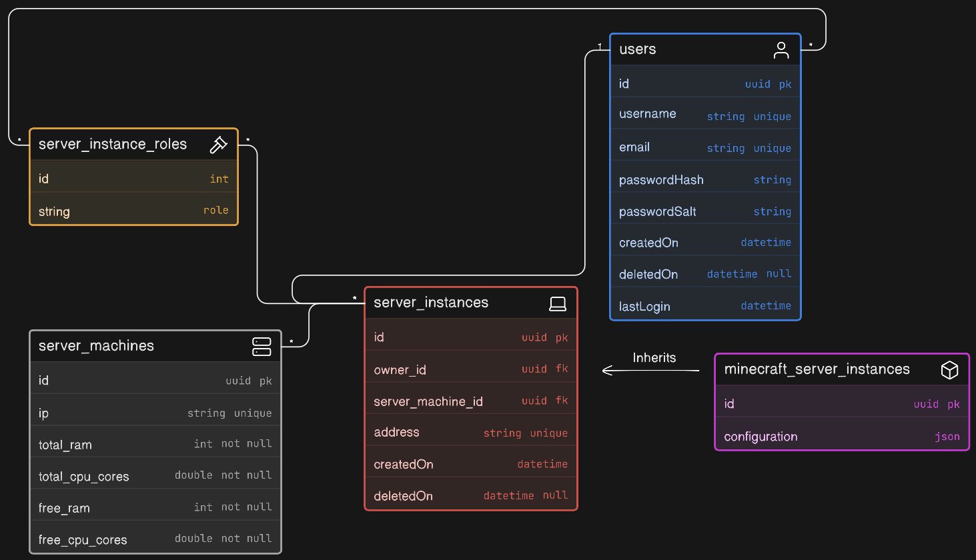Select the server_instance_roles table title
The image size is (976, 560).
tap(113, 144)
